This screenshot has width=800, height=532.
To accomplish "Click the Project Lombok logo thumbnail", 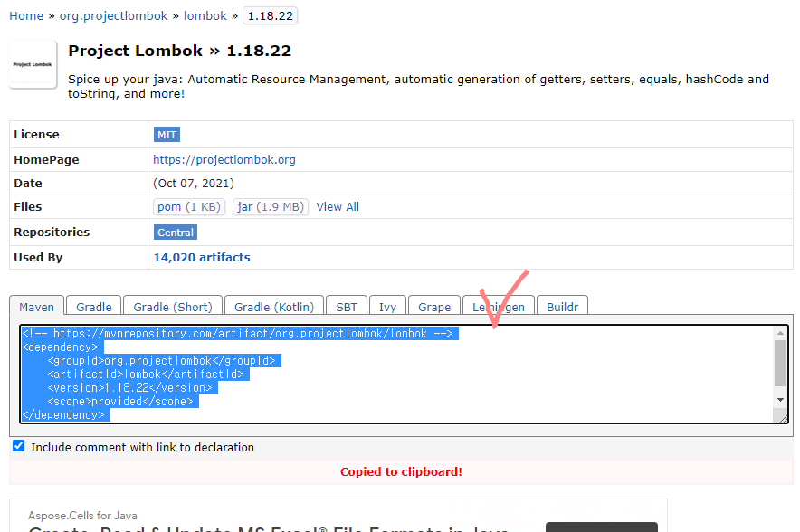I will pos(33,65).
